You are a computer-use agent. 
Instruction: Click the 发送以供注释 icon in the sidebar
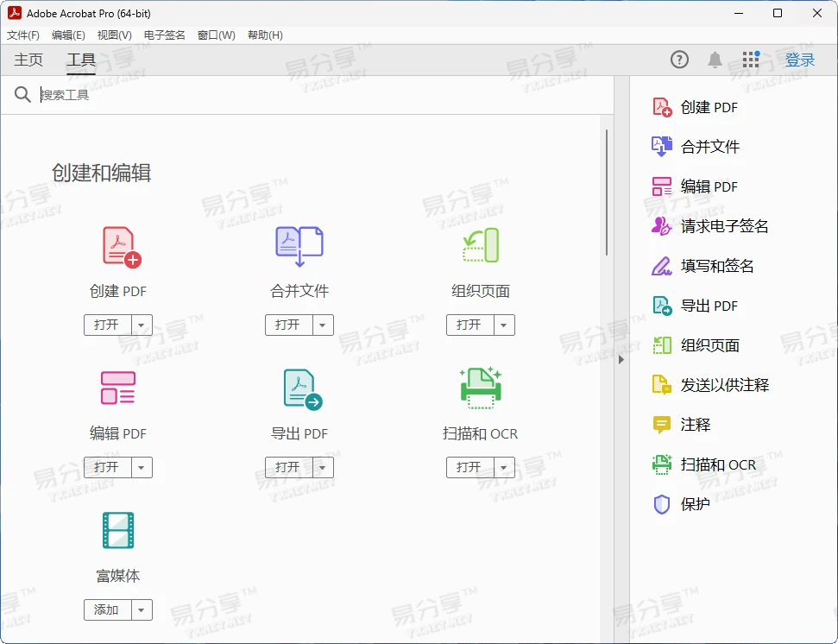click(x=662, y=385)
